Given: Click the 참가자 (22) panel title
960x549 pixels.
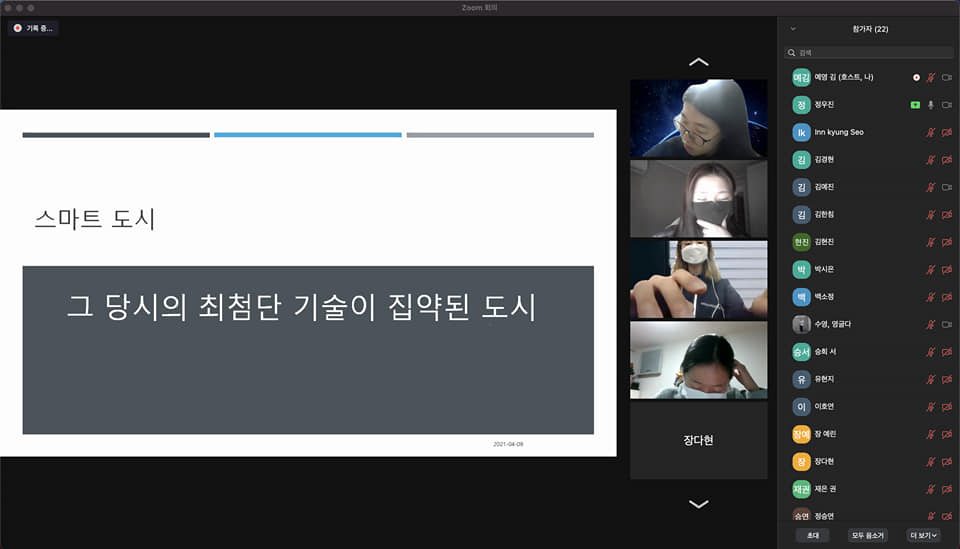Looking at the screenshot, I should pos(870,29).
